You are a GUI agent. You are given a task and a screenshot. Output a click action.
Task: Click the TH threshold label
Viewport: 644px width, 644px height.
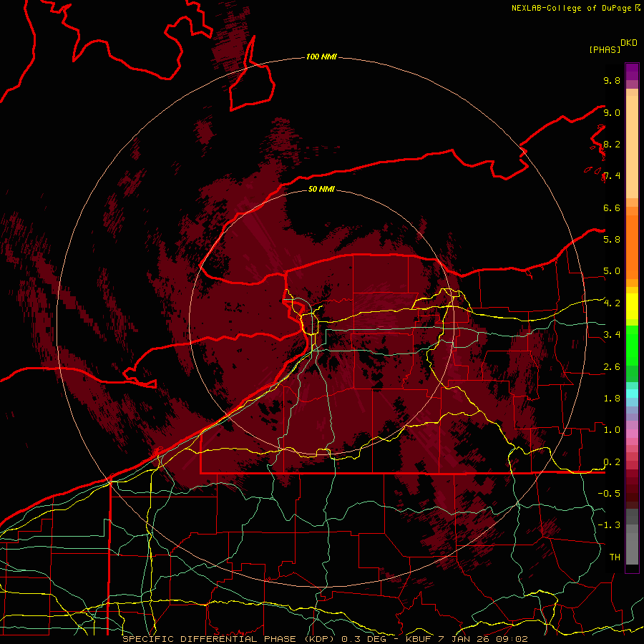coord(615,557)
